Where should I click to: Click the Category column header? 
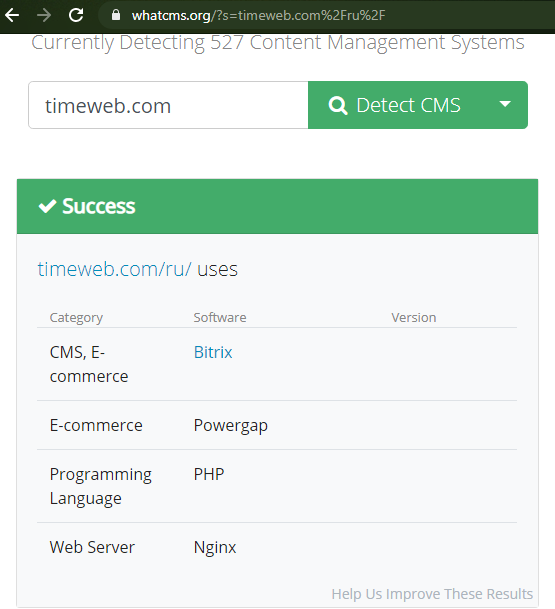click(x=76, y=318)
